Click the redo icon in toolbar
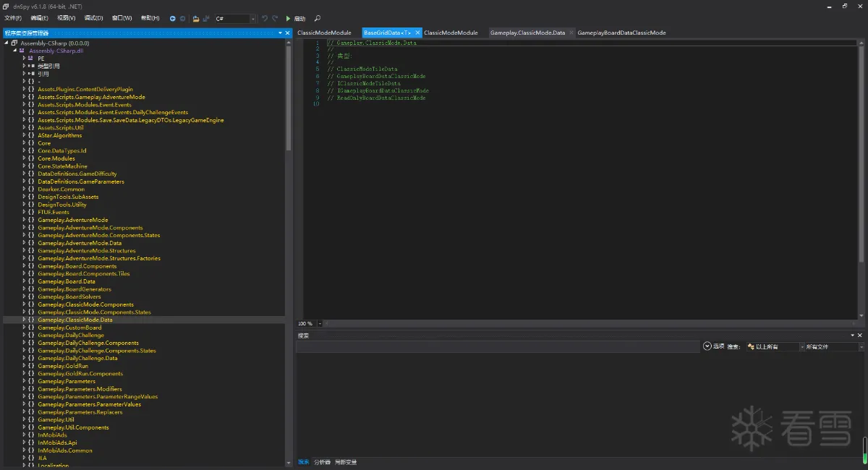Image resolution: width=868 pixels, height=470 pixels. point(276,18)
